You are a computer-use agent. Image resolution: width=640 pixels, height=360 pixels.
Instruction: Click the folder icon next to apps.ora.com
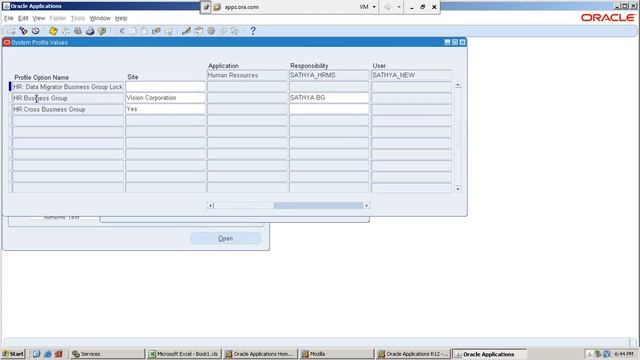pos(217,7)
